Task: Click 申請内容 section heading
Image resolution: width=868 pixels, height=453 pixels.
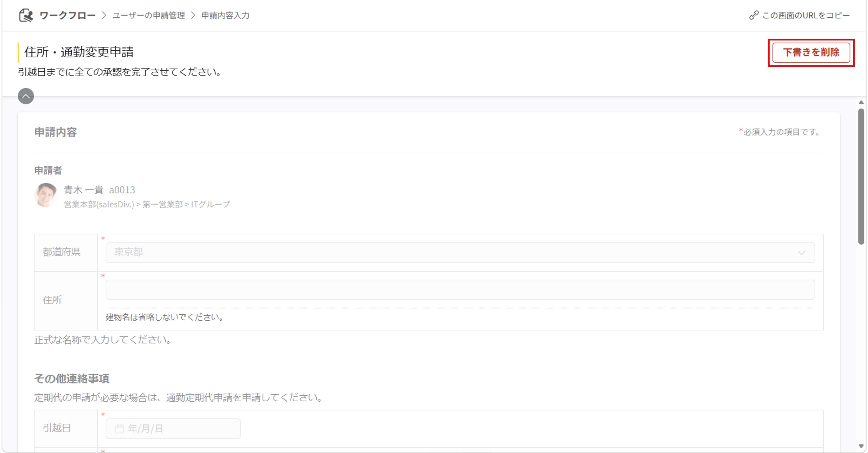Action: [56, 132]
